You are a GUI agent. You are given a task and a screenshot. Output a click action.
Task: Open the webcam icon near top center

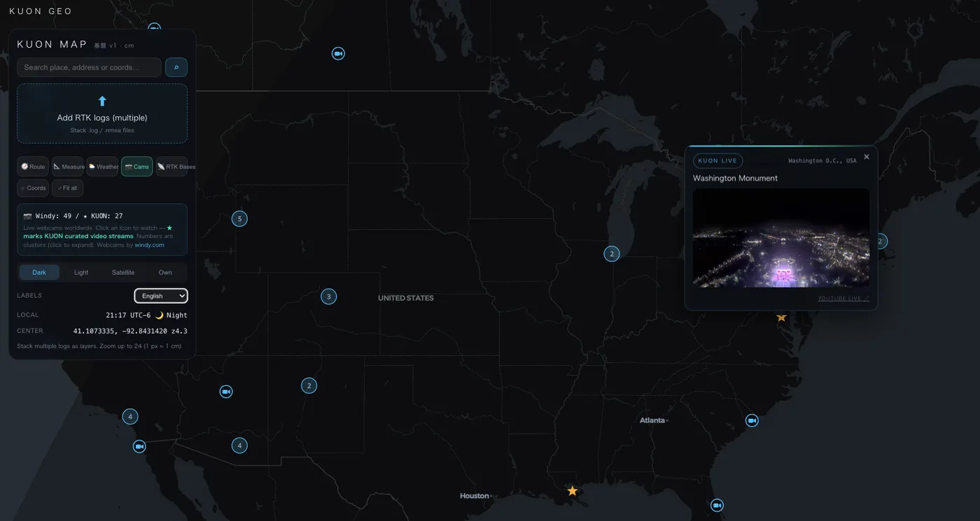pyautogui.click(x=338, y=53)
